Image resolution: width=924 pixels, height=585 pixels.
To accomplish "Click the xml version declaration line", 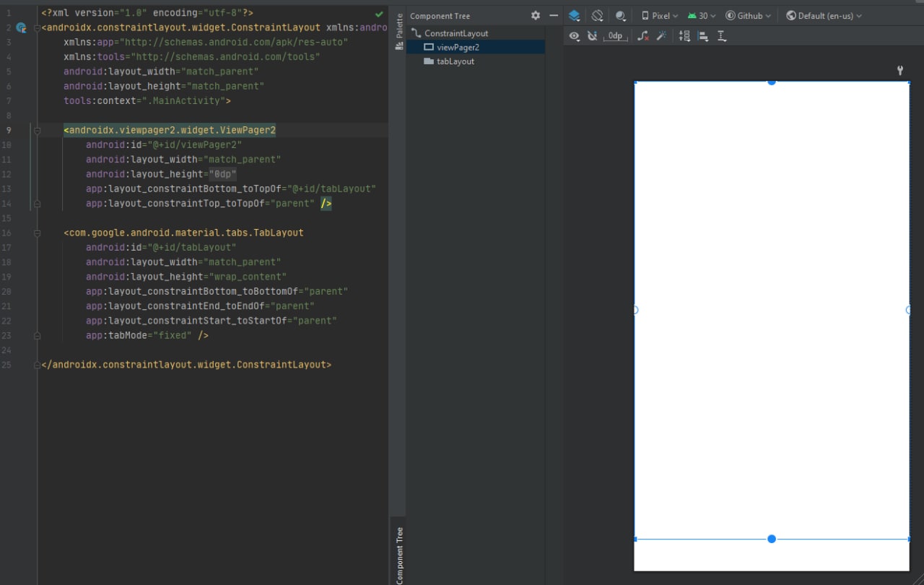I will [x=147, y=13].
